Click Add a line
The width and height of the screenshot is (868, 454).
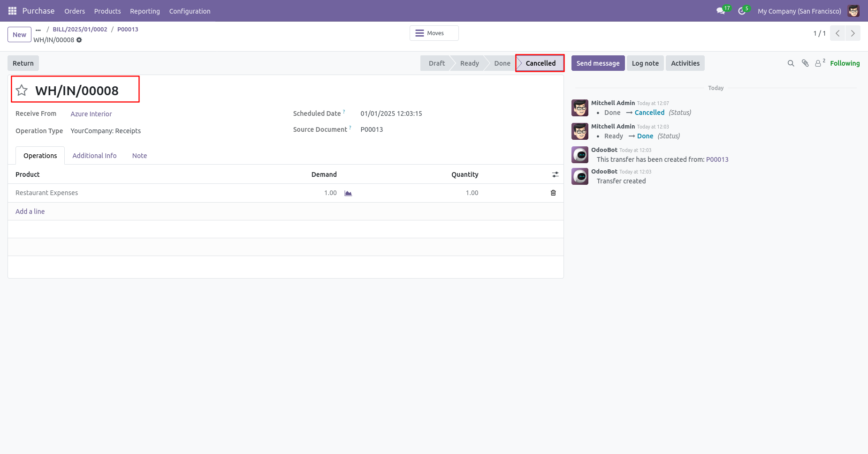30,212
